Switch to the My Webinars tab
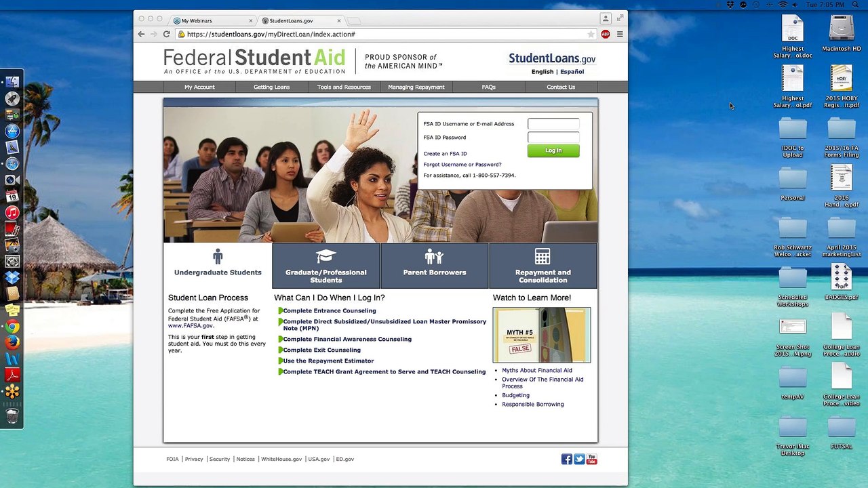Screen dimensions: 868x488 tap(212, 20)
